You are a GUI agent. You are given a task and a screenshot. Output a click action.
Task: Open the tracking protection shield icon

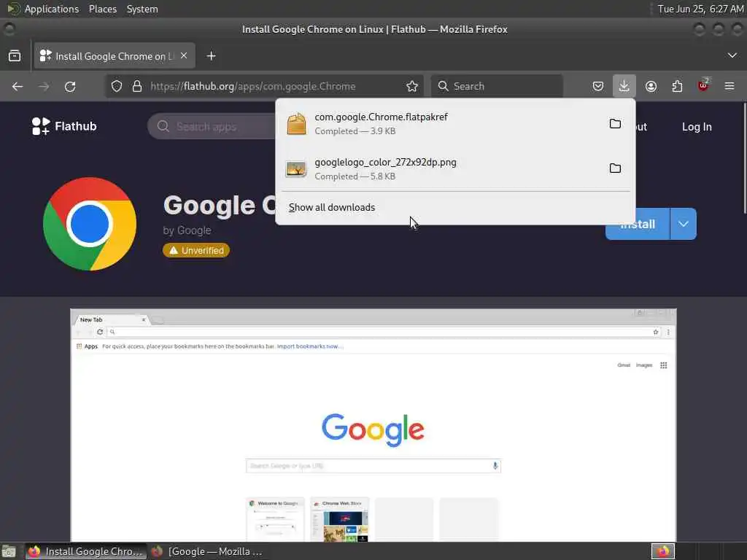pos(117,86)
